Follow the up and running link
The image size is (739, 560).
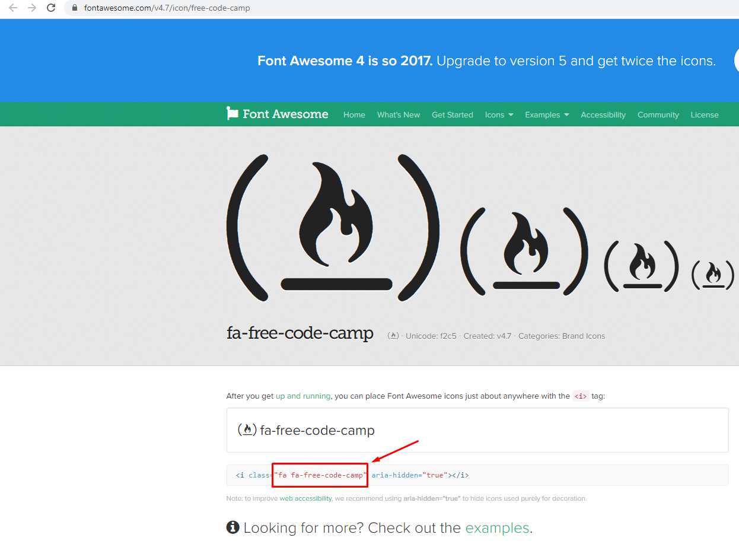[303, 396]
